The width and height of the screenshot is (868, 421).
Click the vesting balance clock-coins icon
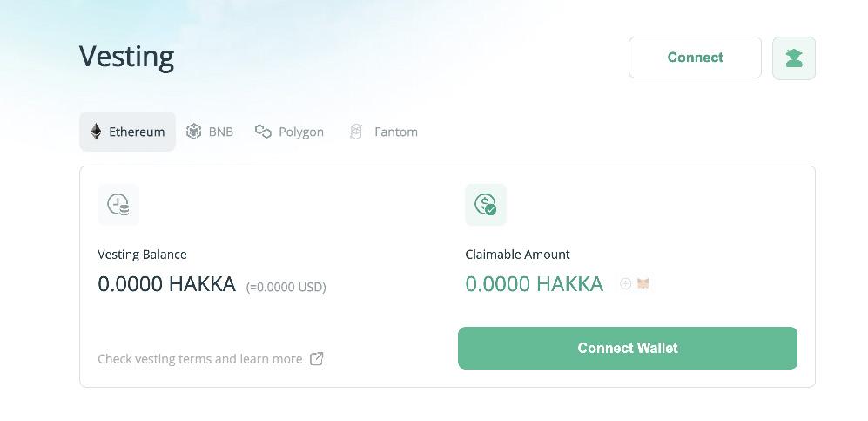[x=118, y=205]
